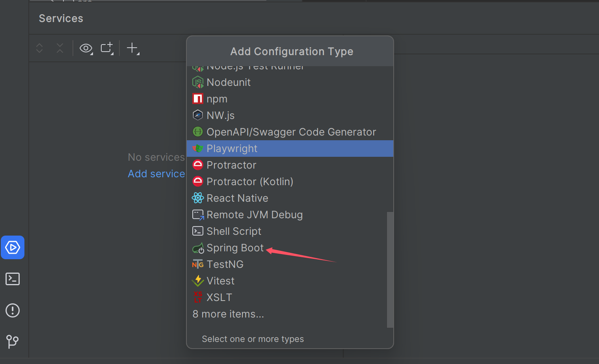
Task: Select npm configuration type
Action: click(290, 99)
